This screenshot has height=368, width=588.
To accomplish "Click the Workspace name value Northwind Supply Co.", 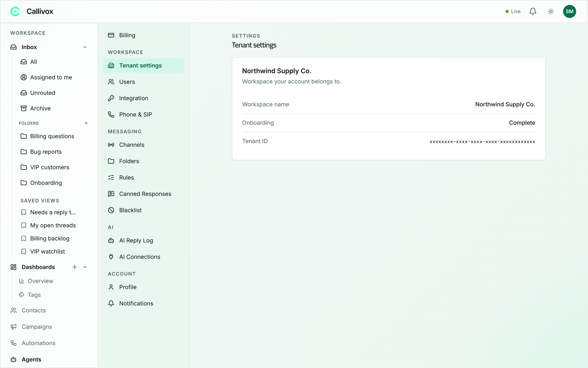I will coord(505,104).
